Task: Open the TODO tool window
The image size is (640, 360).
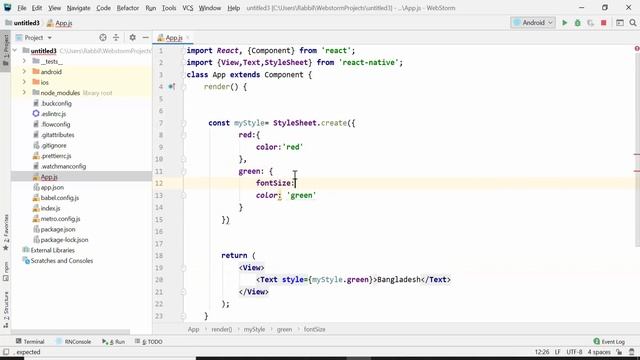Action: 149,342
